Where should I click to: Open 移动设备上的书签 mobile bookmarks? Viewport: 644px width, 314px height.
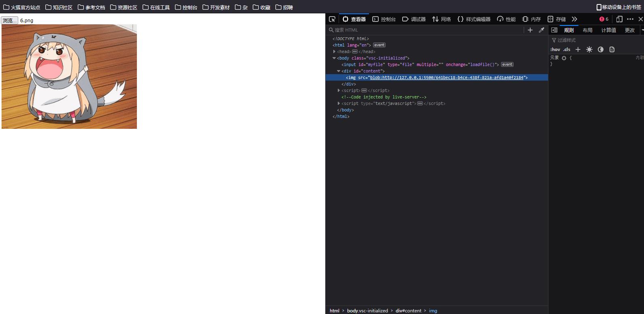click(618, 7)
